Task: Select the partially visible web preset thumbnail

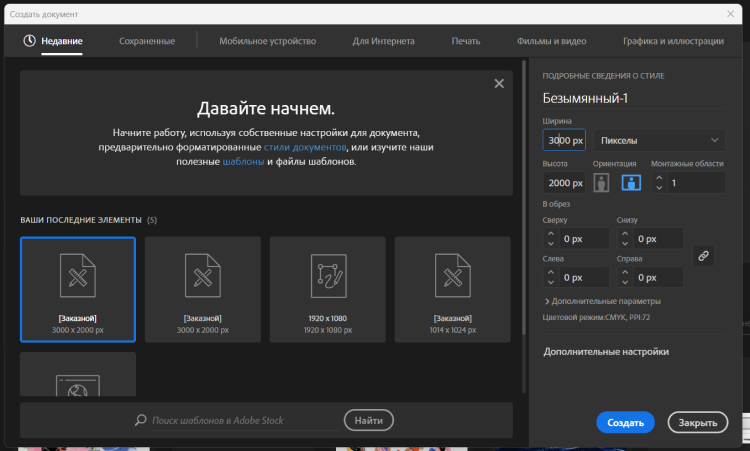Action: click(78, 374)
